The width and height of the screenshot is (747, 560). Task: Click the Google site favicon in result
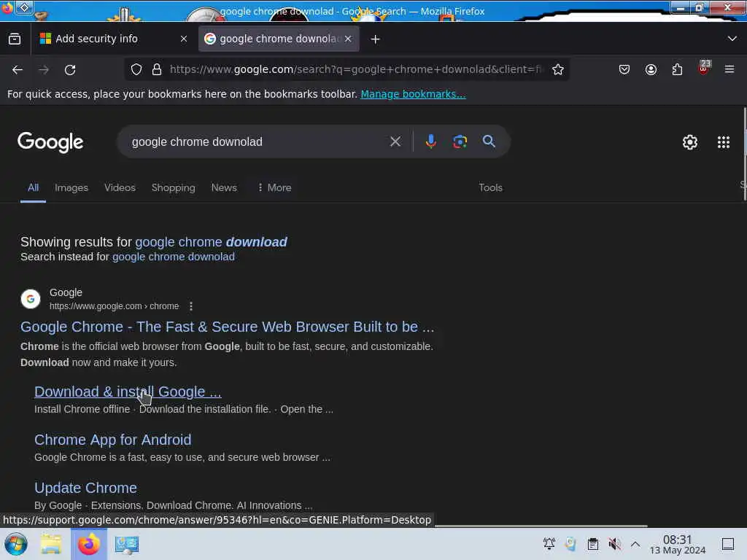pyautogui.click(x=31, y=299)
